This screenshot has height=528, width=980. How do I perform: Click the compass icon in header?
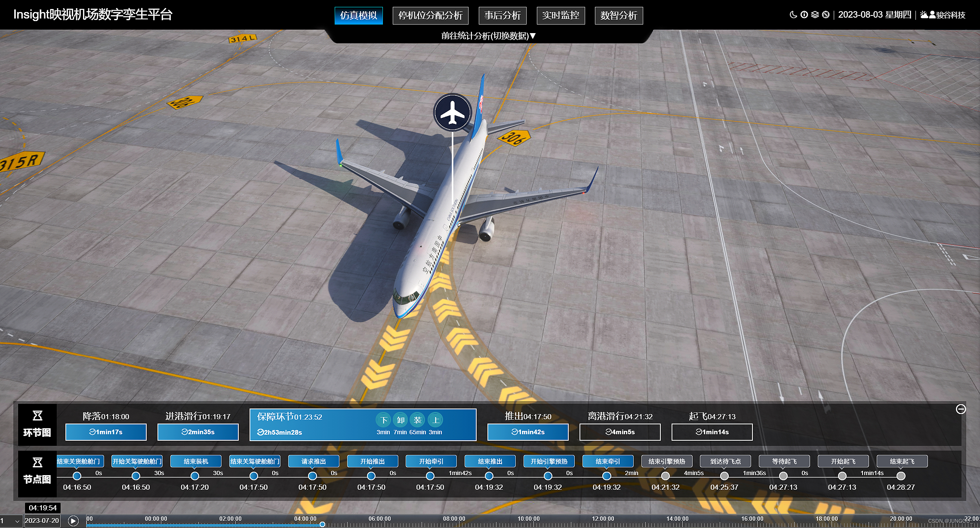[x=826, y=15]
